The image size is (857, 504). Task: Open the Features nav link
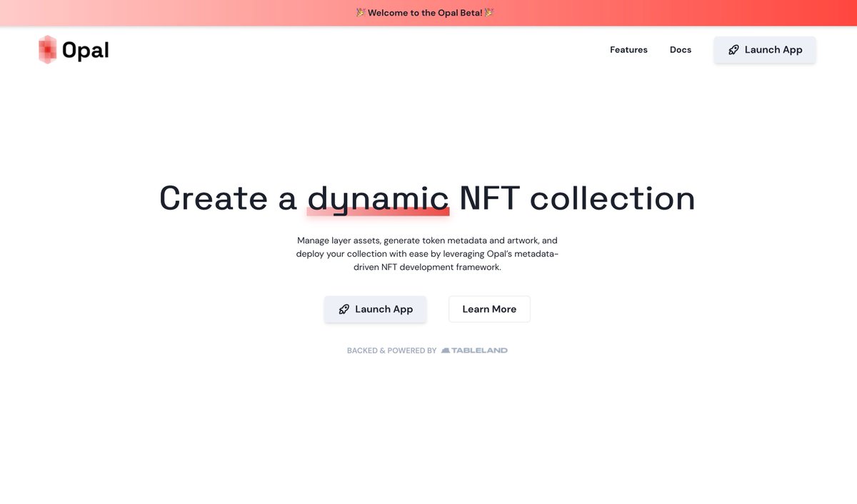point(628,50)
